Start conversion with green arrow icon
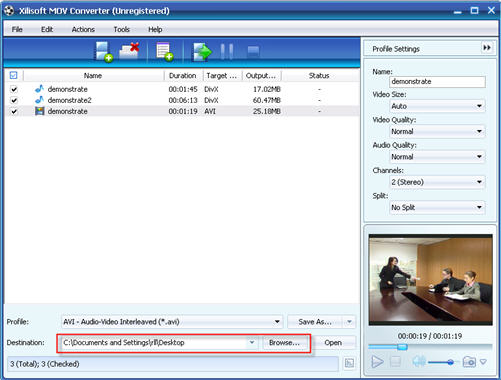 pyautogui.click(x=202, y=52)
